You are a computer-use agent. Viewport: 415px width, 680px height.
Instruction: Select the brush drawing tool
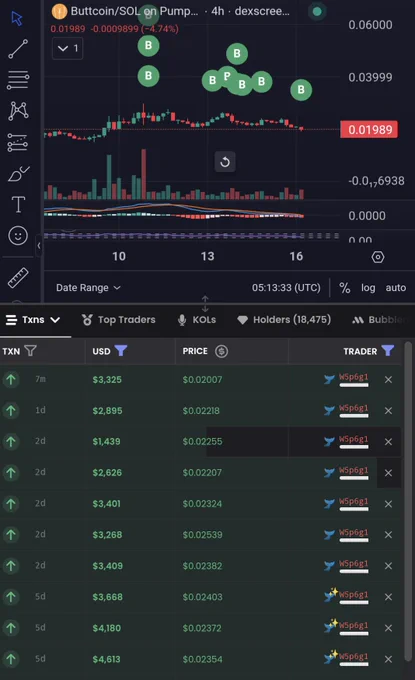click(19, 174)
